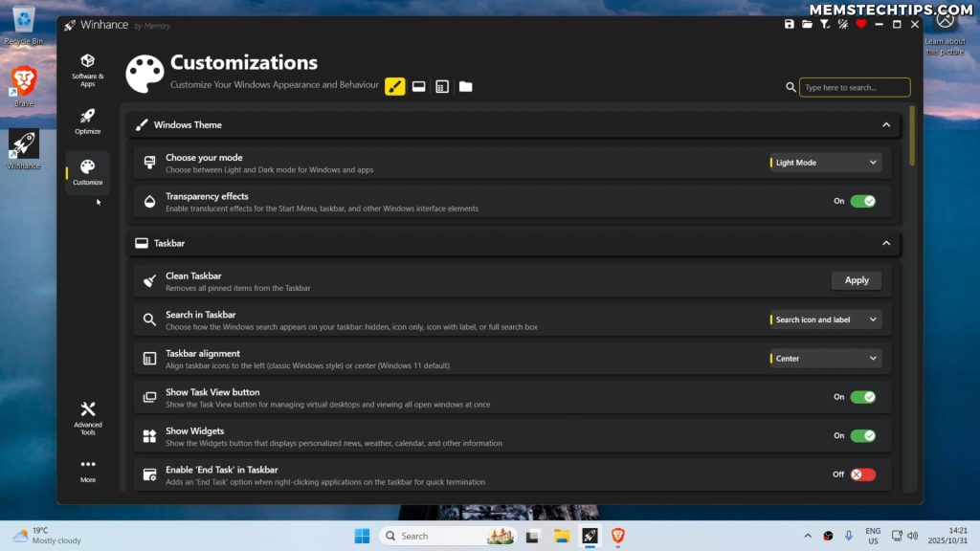
Task: Open the filter icon in the titlebar
Action: [x=824, y=25]
